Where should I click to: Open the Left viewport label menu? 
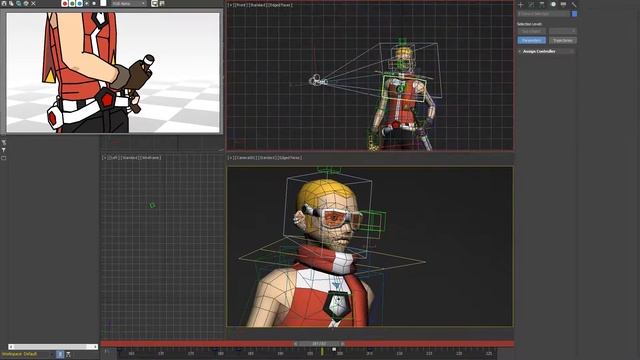pyautogui.click(x=113, y=158)
